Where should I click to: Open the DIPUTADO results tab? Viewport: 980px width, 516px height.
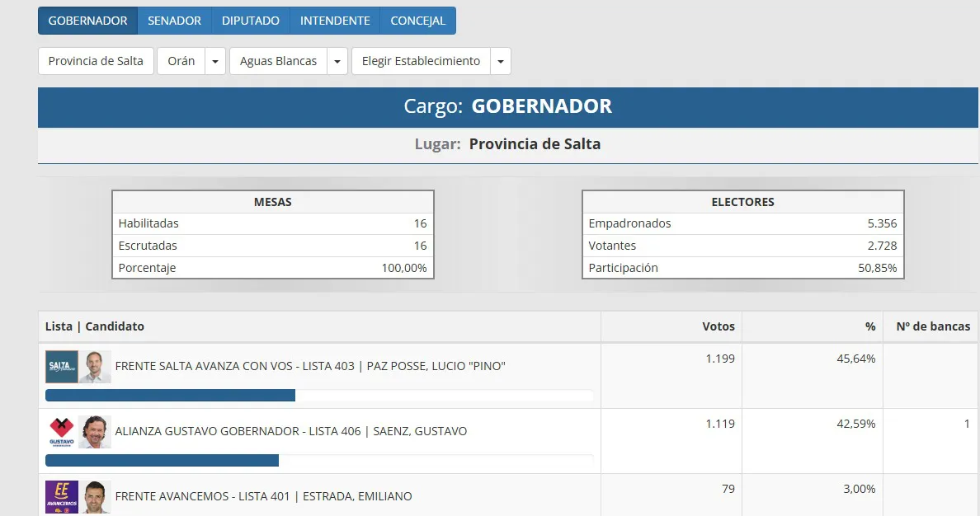tap(250, 20)
